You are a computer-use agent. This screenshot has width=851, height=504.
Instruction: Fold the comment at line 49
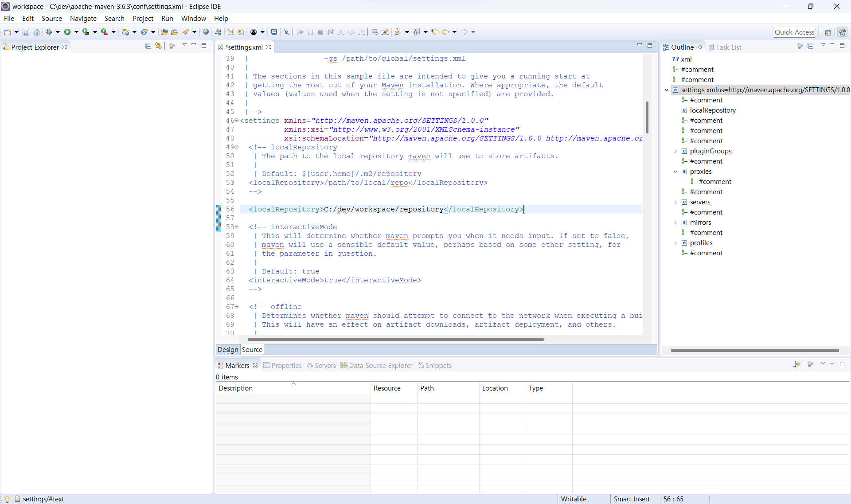pyautogui.click(x=237, y=147)
